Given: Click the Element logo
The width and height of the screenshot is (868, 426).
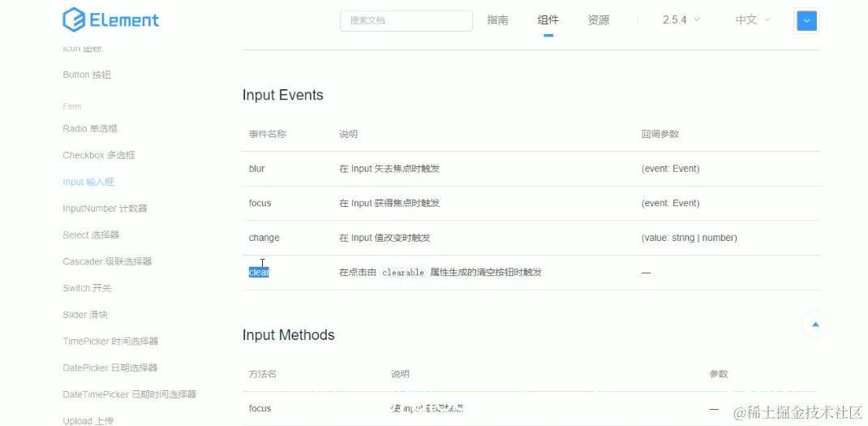Looking at the screenshot, I should (110, 20).
